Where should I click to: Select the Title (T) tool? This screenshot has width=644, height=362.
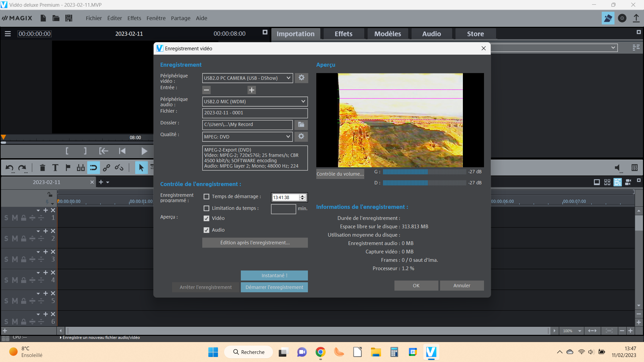[55, 168]
